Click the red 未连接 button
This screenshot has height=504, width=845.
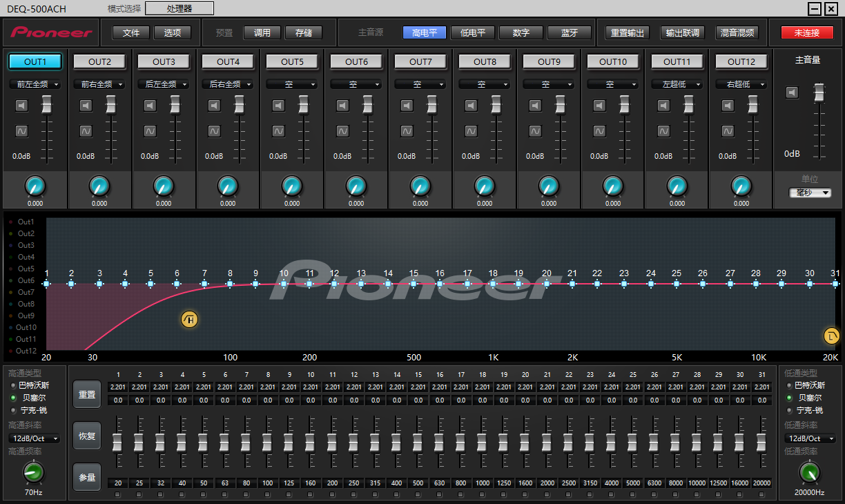click(807, 32)
